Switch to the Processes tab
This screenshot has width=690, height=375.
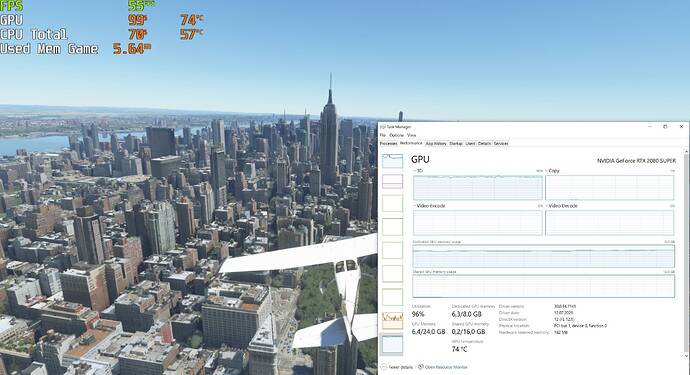pos(389,143)
